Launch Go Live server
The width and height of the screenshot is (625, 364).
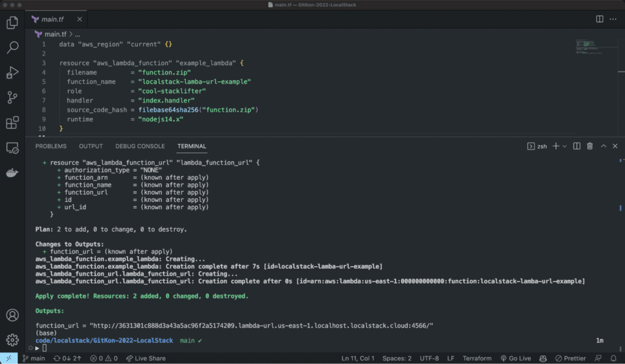[x=516, y=359]
